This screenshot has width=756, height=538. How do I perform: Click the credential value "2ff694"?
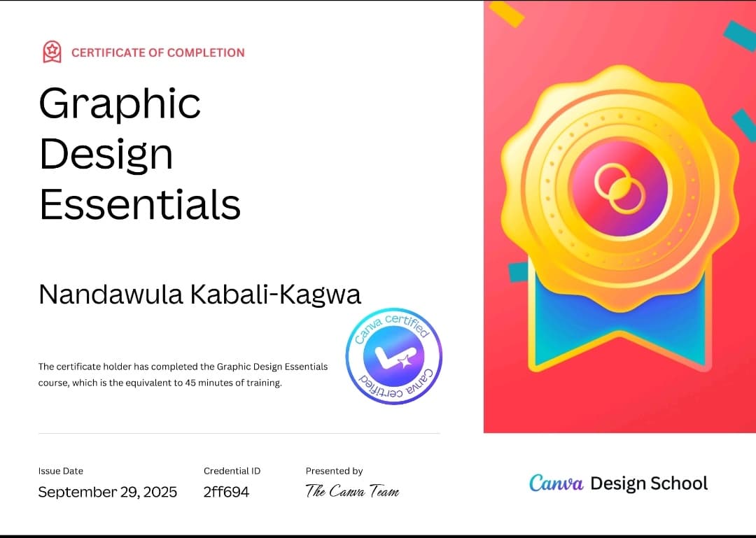[226, 492]
